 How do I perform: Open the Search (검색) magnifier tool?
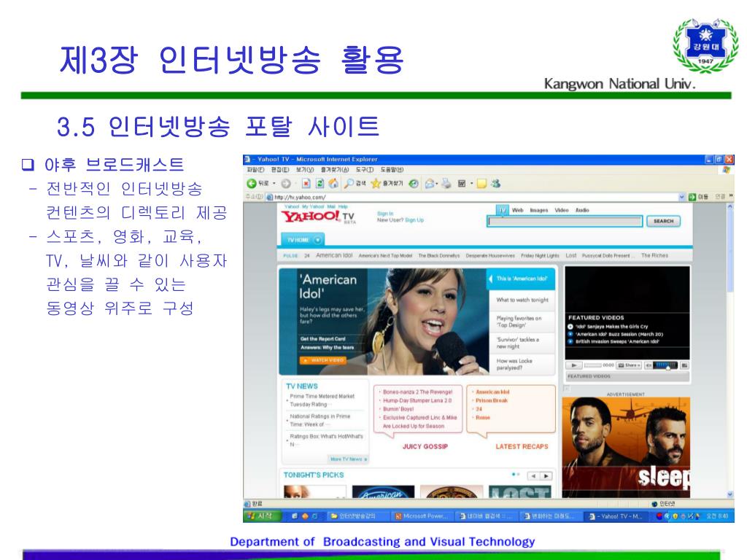pyautogui.click(x=355, y=183)
